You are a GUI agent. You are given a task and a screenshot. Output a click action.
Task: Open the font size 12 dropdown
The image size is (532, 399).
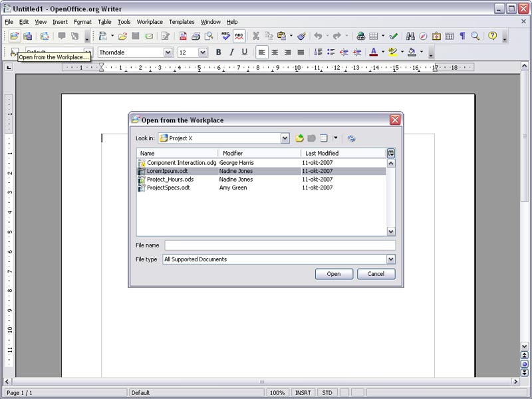click(203, 53)
